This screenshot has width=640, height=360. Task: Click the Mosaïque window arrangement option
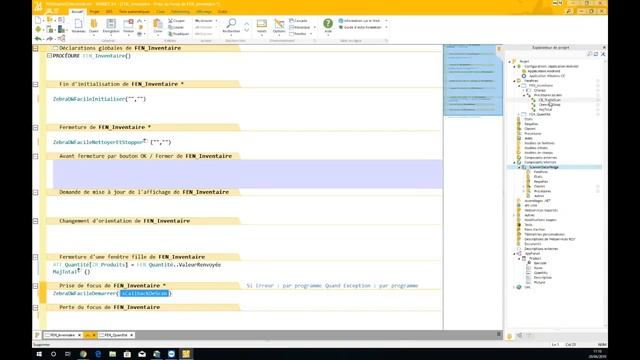pyautogui.click(x=300, y=27)
